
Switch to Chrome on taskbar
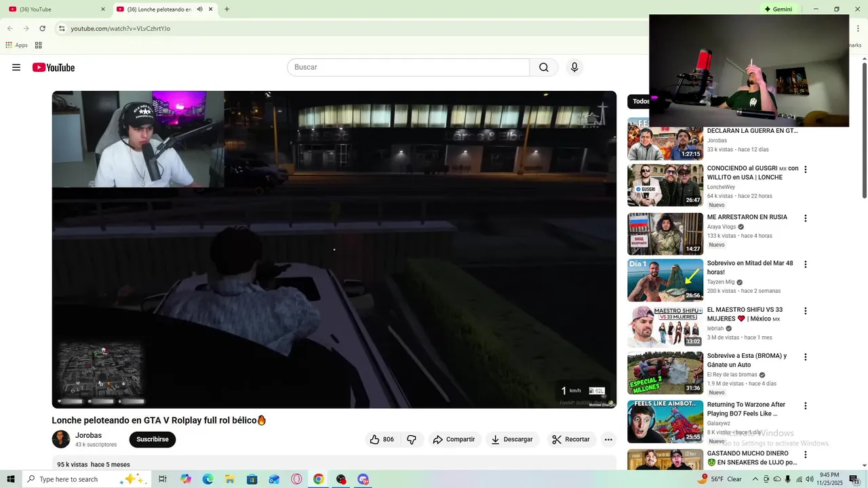tap(318, 479)
